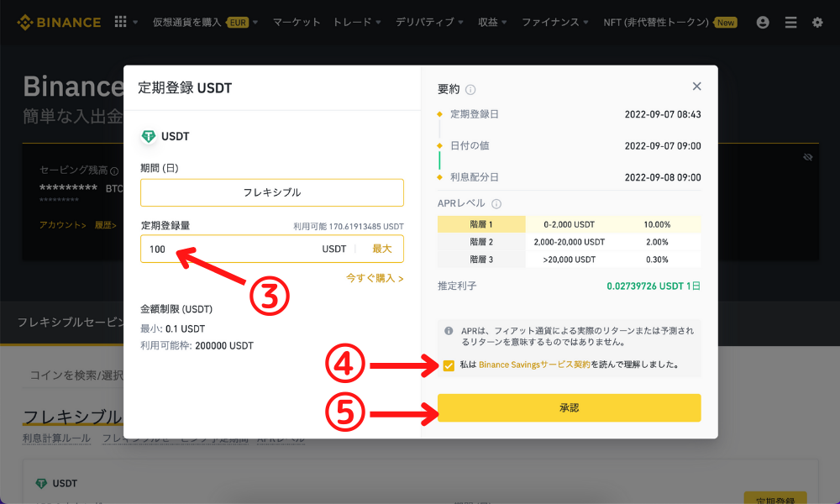The width and height of the screenshot is (840, 504).
Task: Open Binance Savingsサービス契約 link
Action: (x=534, y=365)
